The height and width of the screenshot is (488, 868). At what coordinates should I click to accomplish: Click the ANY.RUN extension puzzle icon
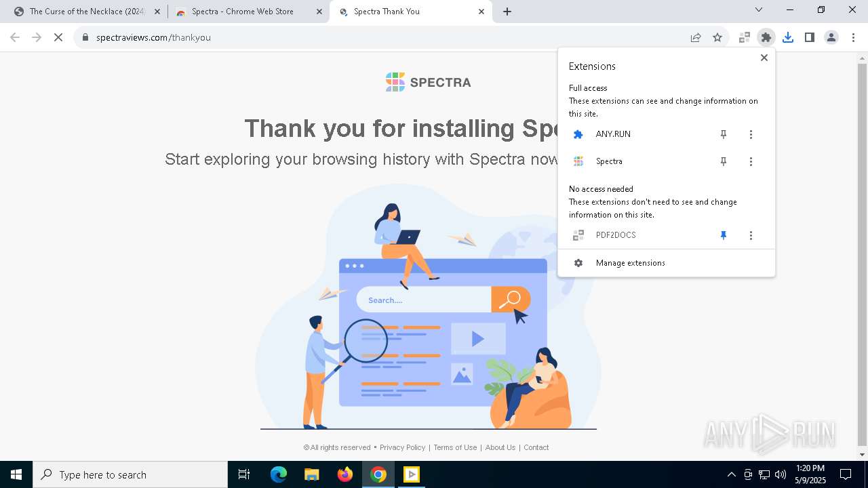[x=578, y=134]
